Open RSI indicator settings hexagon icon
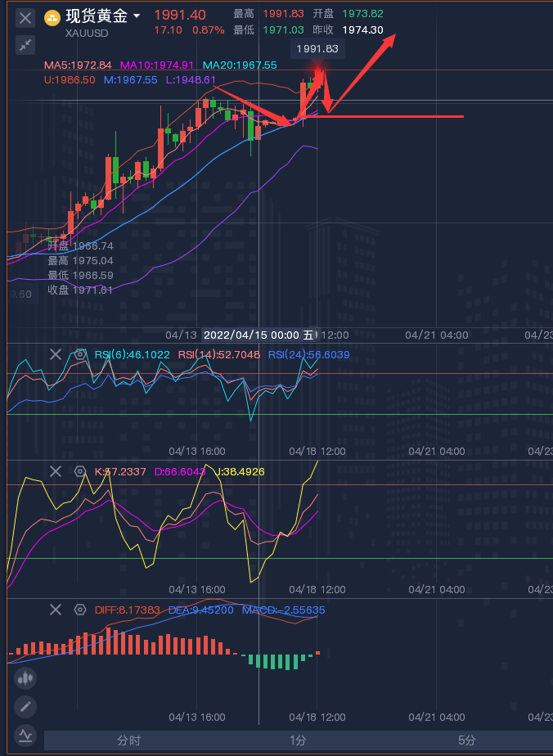 point(80,355)
